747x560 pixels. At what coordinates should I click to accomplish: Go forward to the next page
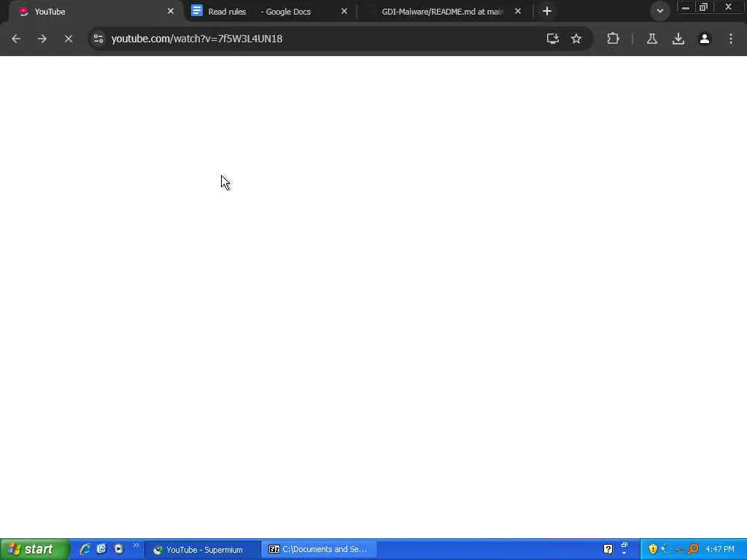(42, 39)
